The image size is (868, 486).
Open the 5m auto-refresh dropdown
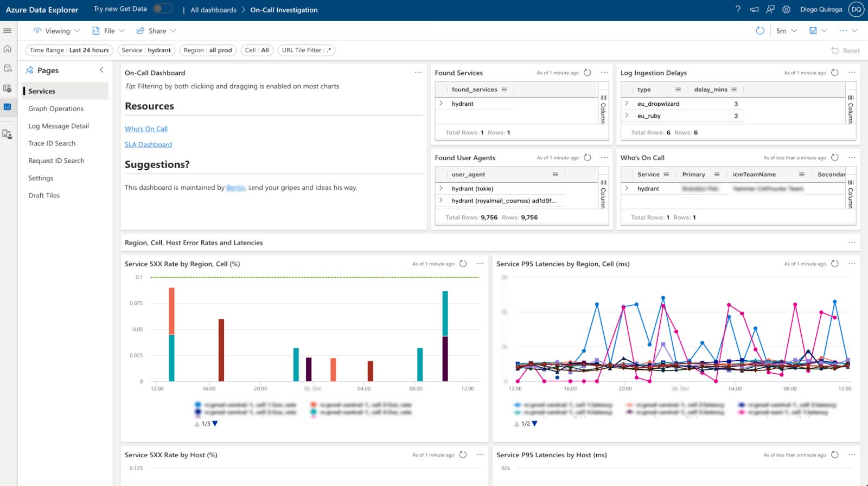(786, 31)
